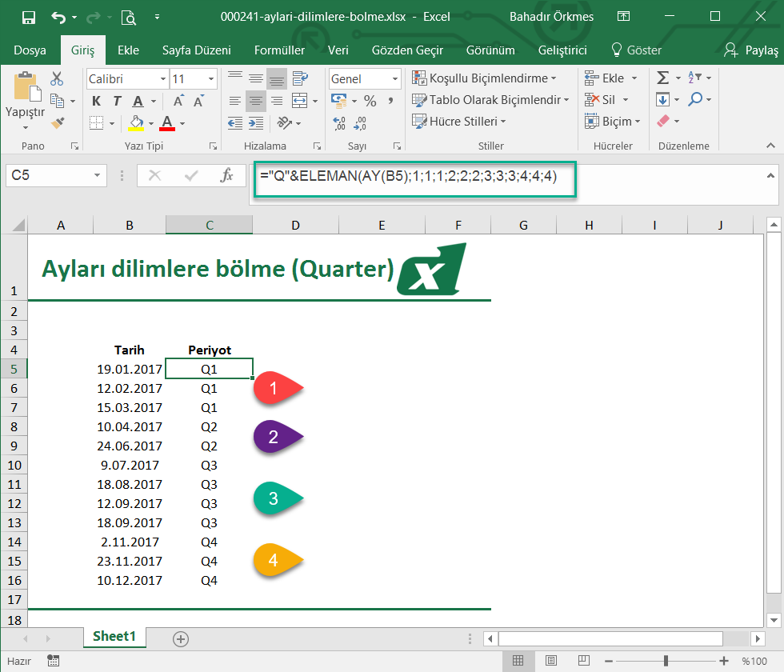The width and height of the screenshot is (784, 672).
Task: Switch to the Gözden Geçir tab
Action: click(x=407, y=50)
